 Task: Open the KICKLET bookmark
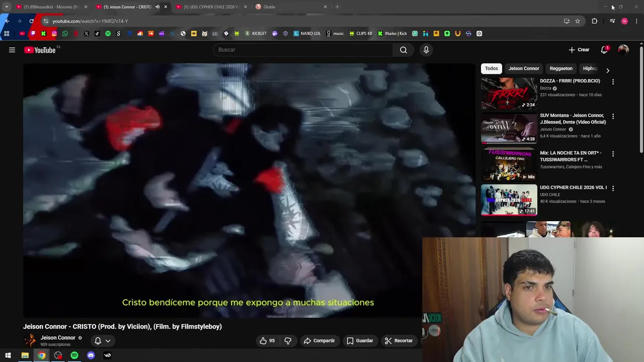[256, 34]
